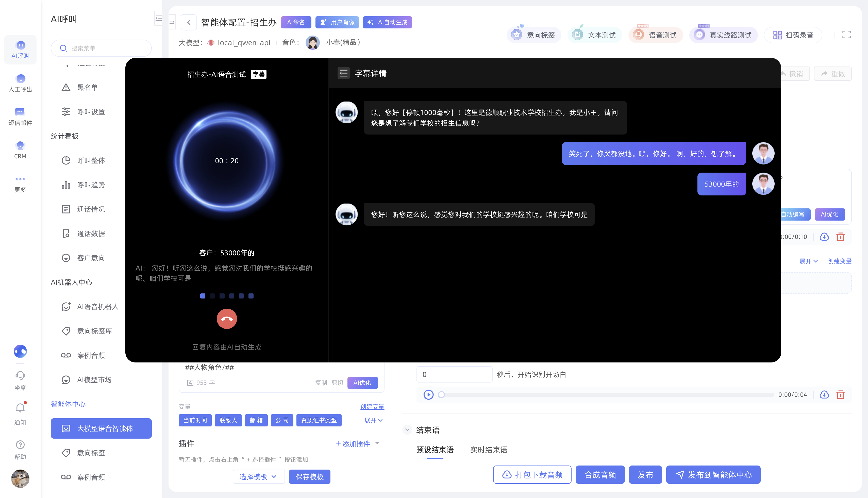Insert the 资质证书类型 variable tag
Screen dimensions: 868x498
click(x=319, y=420)
